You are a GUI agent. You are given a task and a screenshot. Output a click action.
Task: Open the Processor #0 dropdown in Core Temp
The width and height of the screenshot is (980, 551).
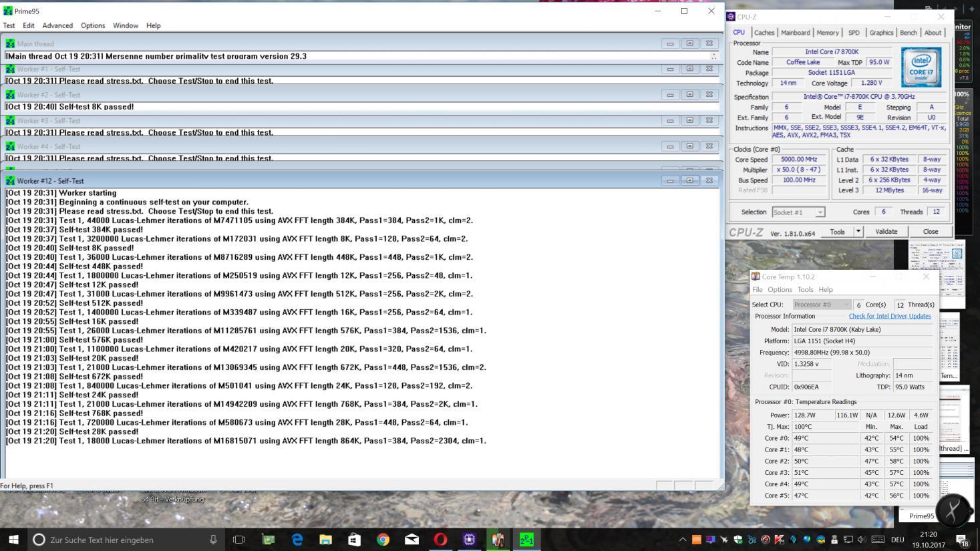(x=822, y=305)
